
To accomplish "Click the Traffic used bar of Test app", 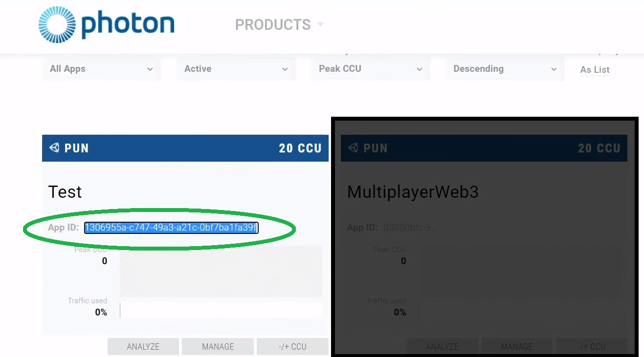I will tap(221, 310).
